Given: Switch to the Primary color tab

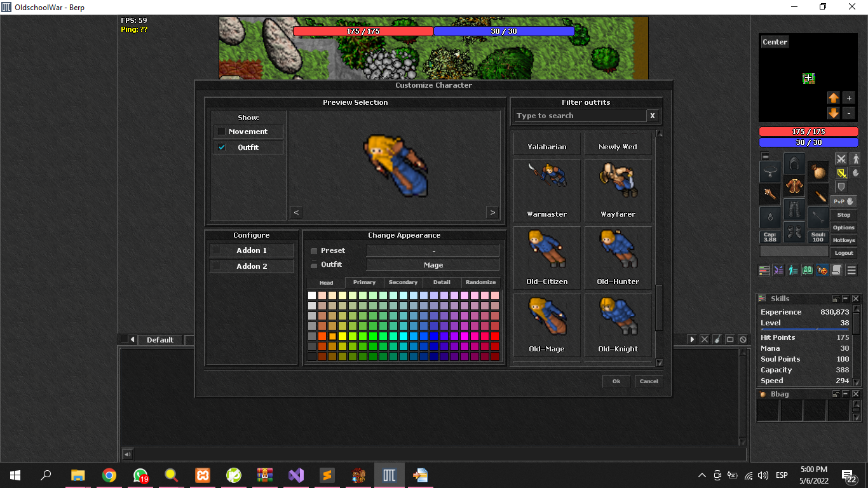Looking at the screenshot, I should pyautogui.click(x=365, y=282).
